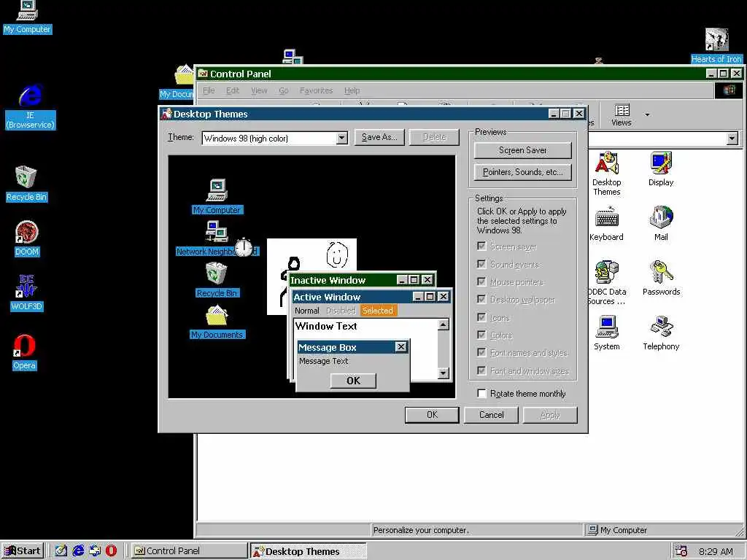Screen dimensions: 747x560
Task: Toggle the Icons checkbox
Action: coord(481,317)
